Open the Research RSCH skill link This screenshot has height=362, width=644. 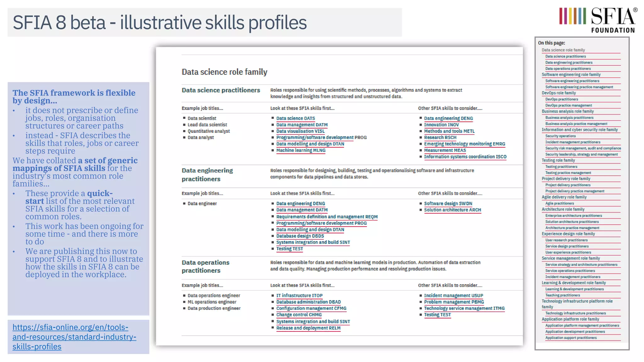click(x=440, y=138)
